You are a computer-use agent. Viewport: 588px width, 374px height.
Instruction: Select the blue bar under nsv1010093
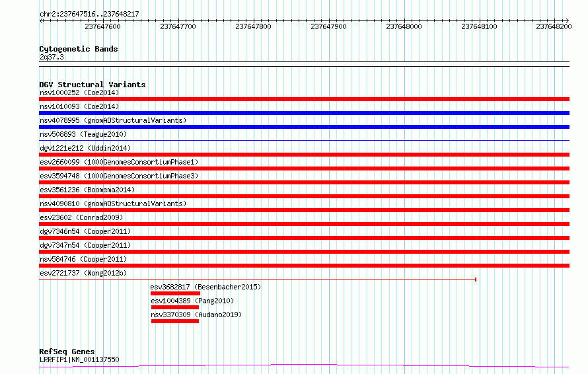pyautogui.click(x=304, y=113)
